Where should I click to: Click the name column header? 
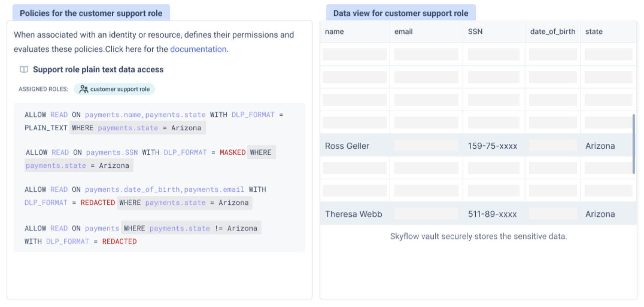click(334, 32)
